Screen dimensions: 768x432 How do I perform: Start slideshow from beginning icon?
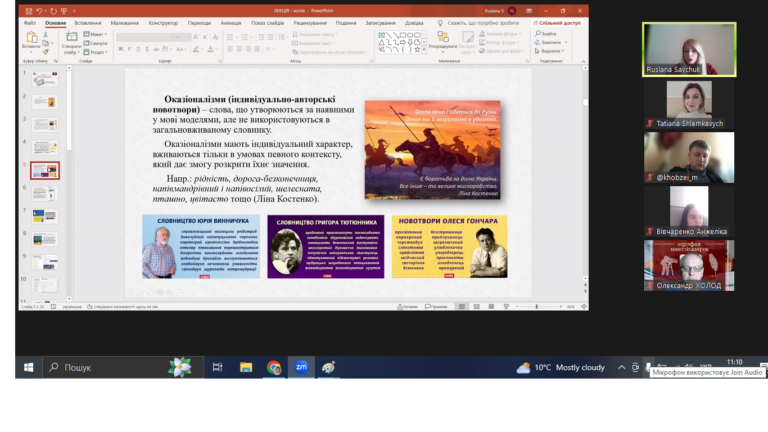[x=64, y=10]
